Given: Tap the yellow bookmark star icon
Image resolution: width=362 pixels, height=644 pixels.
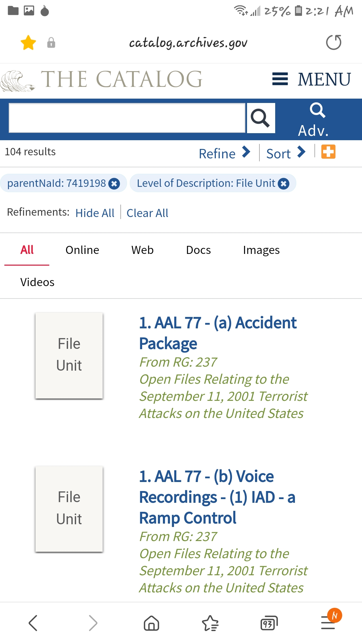Looking at the screenshot, I should [28, 43].
